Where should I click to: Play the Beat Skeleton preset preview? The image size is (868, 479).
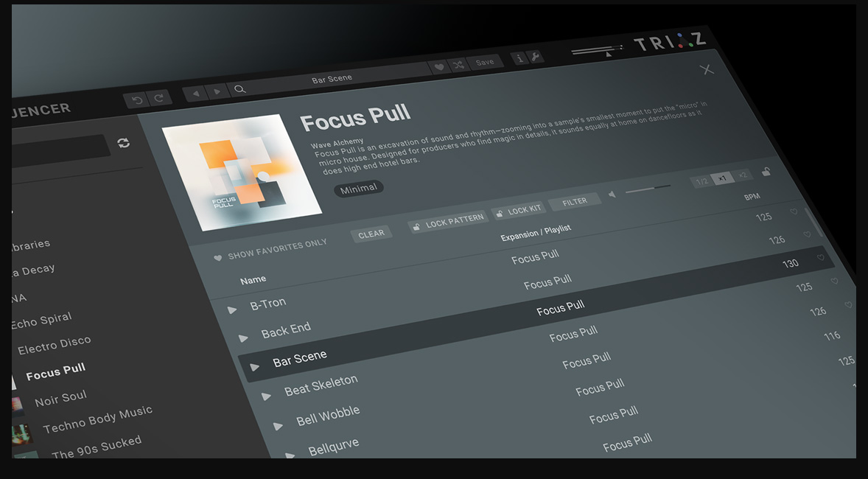pyautogui.click(x=266, y=396)
